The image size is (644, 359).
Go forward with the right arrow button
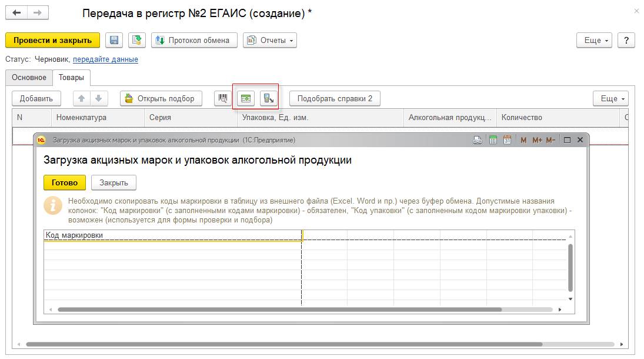[x=38, y=13]
